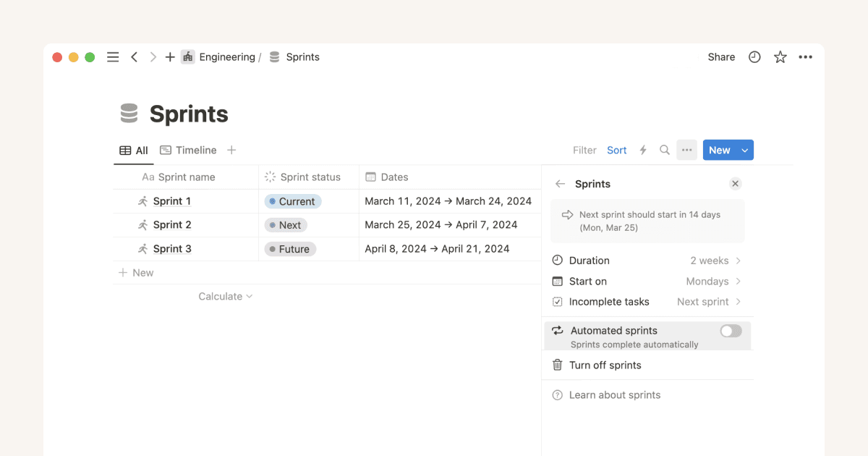The height and width of the screenshot is (456, 868).
Task: Toggle the sidebar with the hamburger icon
Action: coord(112,56)
